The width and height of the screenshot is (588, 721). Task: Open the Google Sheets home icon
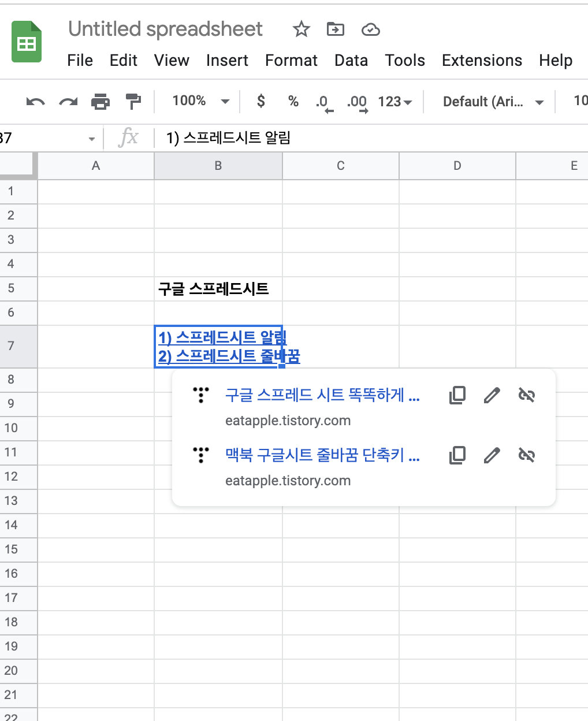[x=27, y=42]
